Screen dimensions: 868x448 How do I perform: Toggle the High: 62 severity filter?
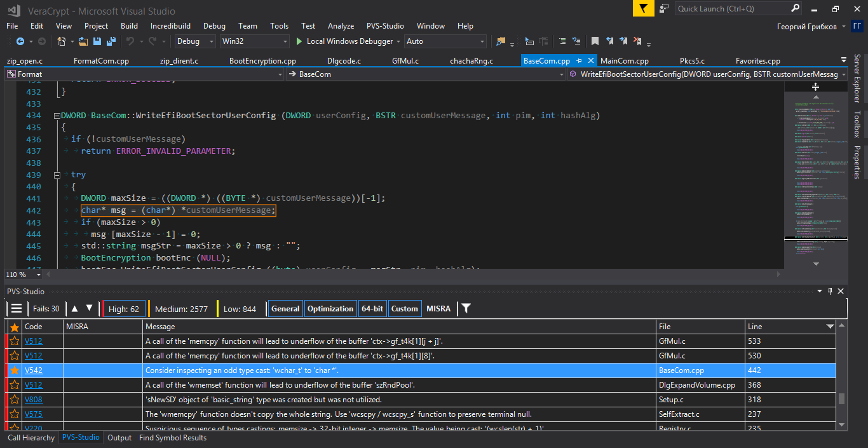[x=124, y=309]
